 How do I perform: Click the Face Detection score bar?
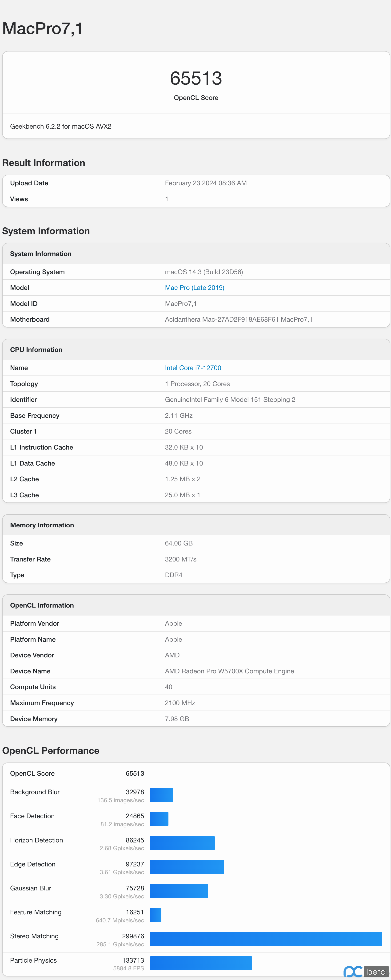pyautogui.click(x=159, y=819)
